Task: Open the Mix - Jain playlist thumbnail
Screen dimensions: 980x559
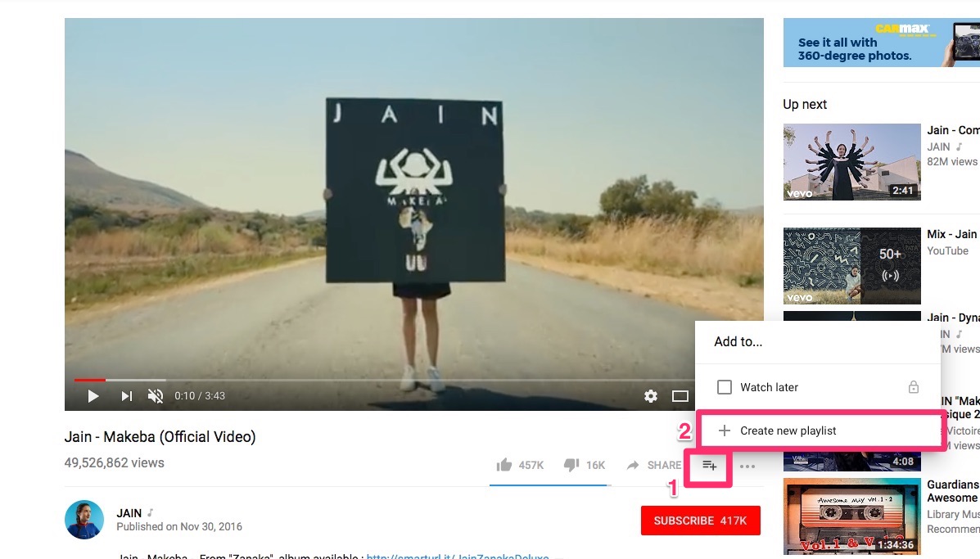Action: pos(852,265)
